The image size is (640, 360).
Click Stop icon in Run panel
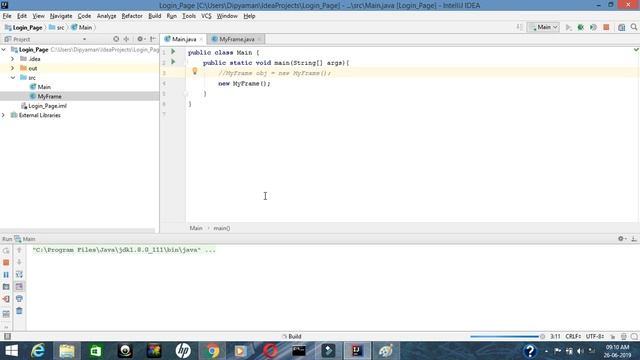click(6, 262)
